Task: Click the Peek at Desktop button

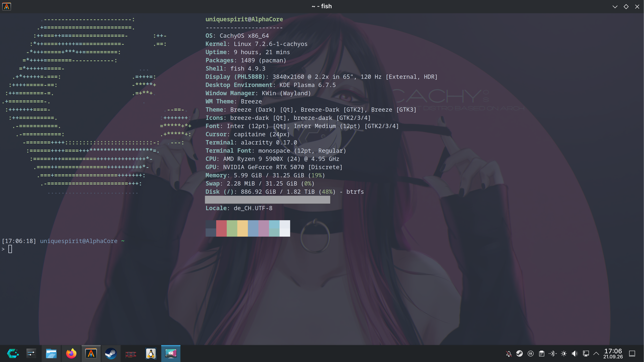Action: pos(632,353)
